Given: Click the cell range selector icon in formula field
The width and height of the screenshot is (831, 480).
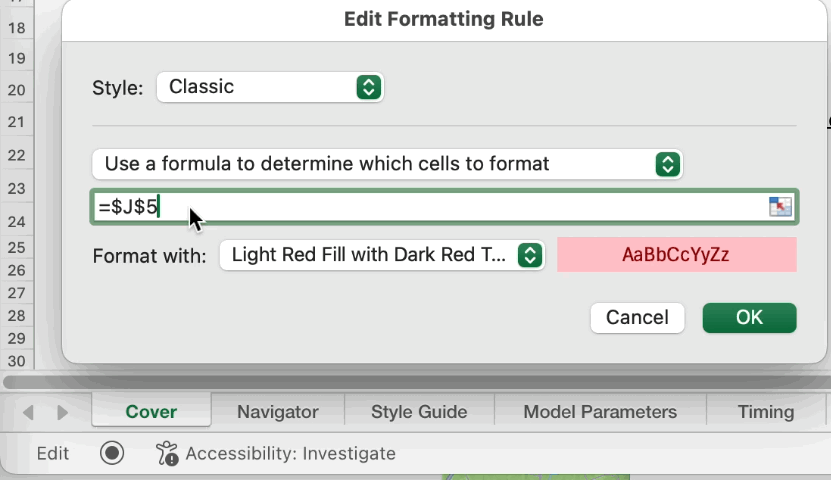Looking at the screenshot, I should [x=779, y=207].
